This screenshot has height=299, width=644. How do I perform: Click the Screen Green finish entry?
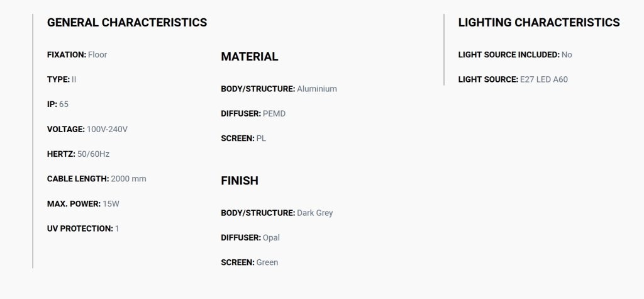[x=249, y=262]
